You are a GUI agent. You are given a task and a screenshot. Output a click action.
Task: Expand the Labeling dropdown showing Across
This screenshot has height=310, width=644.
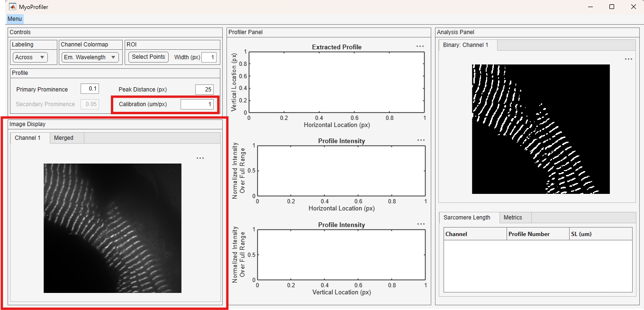30,57
